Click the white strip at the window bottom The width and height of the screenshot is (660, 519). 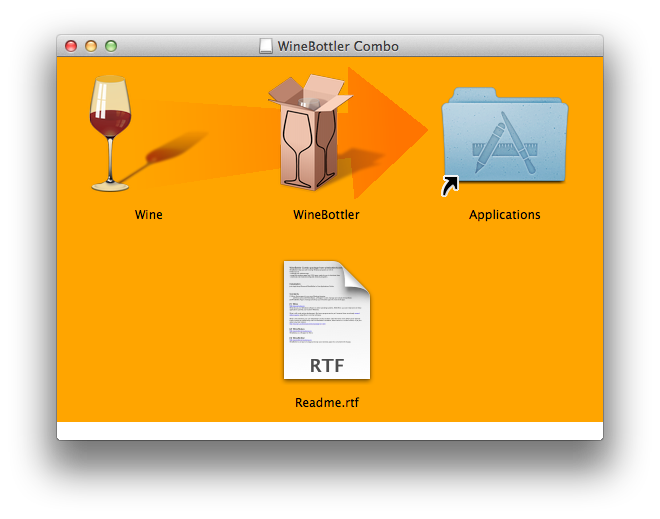tap(330, 430)
